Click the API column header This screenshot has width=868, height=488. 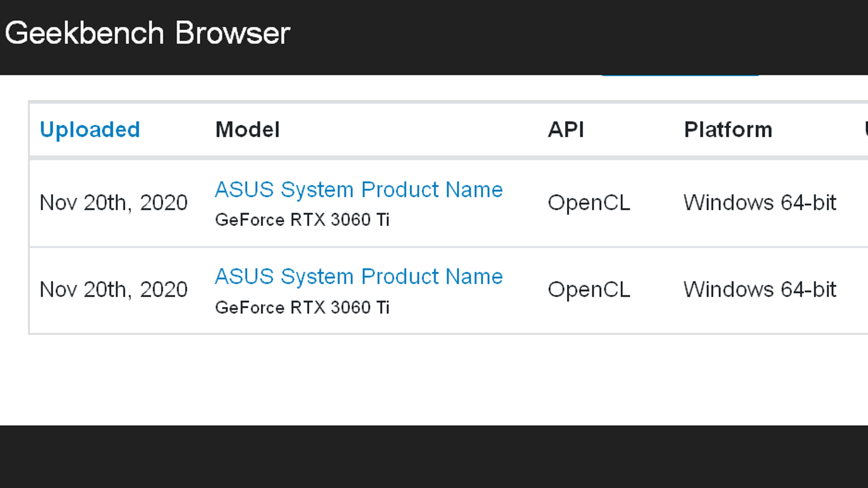(x=566, y=130)
